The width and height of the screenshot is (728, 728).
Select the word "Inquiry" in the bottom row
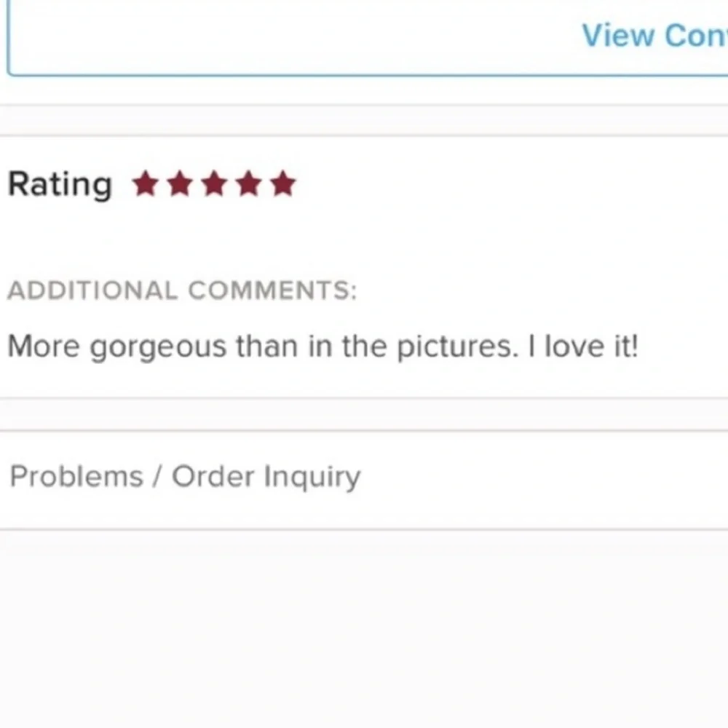[312, 478]
